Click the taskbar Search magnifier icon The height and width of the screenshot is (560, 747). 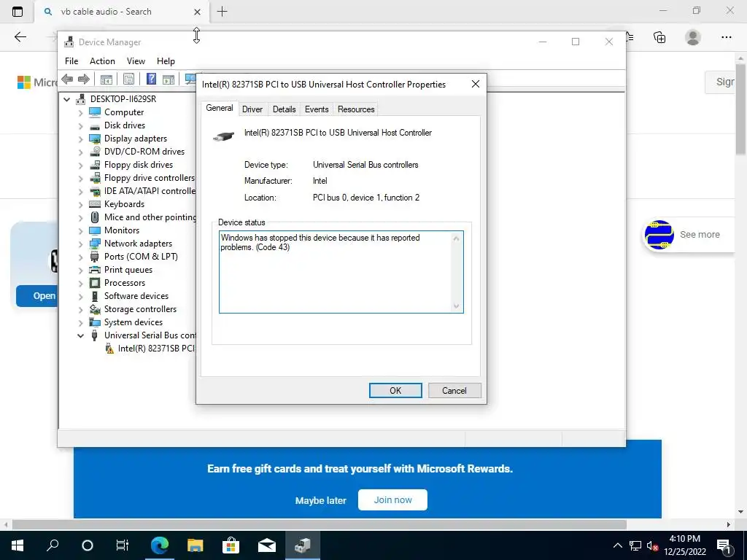[53, 545]
